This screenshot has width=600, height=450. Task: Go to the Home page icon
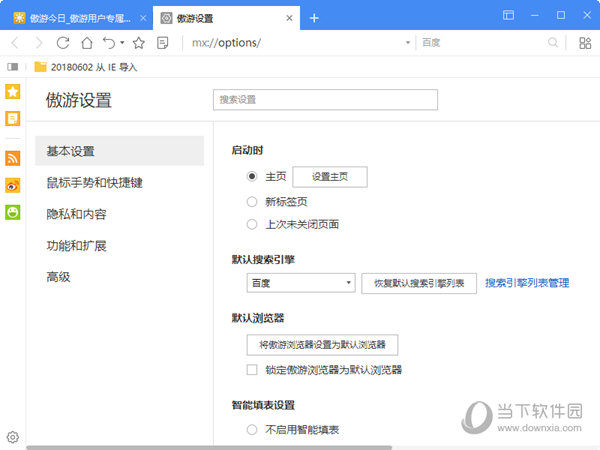87,43
